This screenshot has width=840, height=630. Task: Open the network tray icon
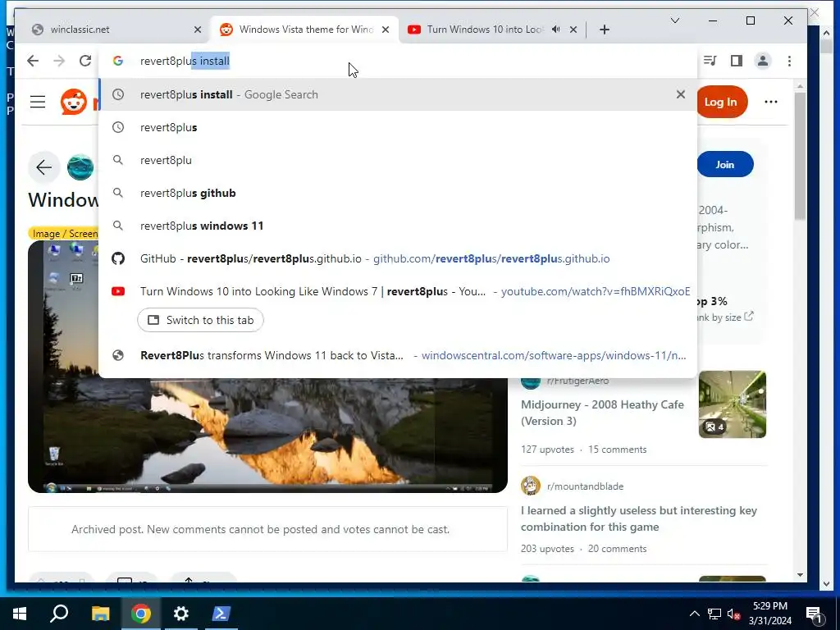tap(714, 614)
